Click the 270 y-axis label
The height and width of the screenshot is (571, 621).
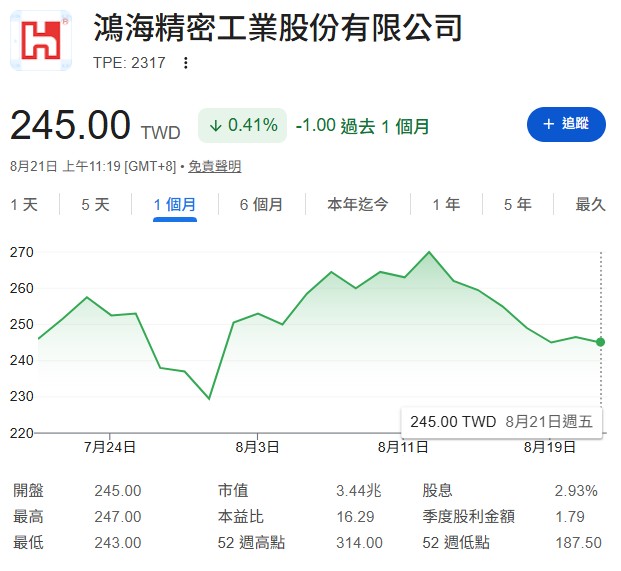22,253
